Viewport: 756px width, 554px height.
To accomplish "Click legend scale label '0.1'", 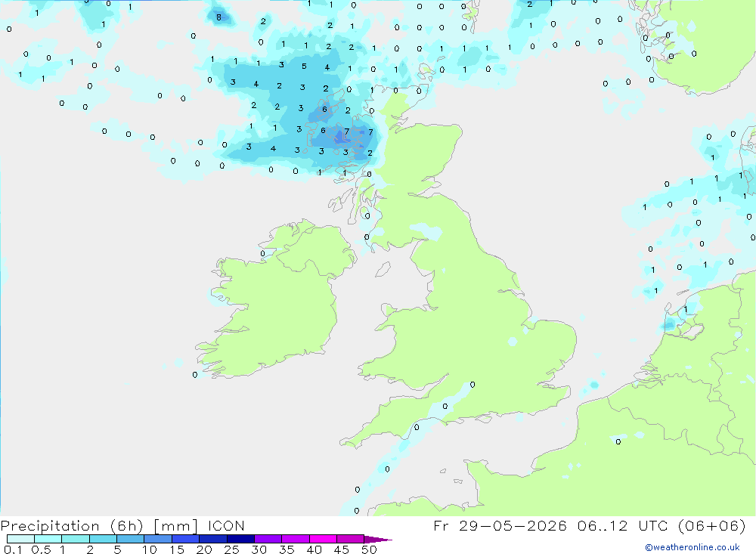I will [13, 549].
